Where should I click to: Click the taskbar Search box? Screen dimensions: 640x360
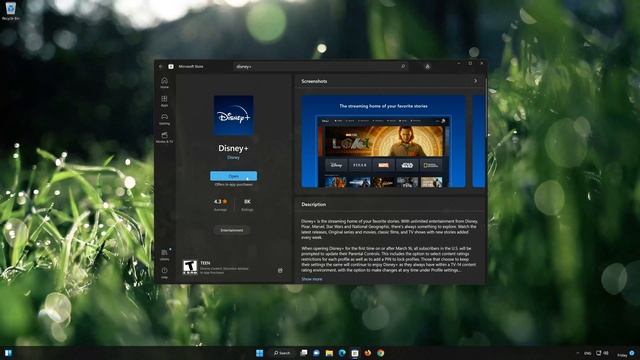click(282, 353)
